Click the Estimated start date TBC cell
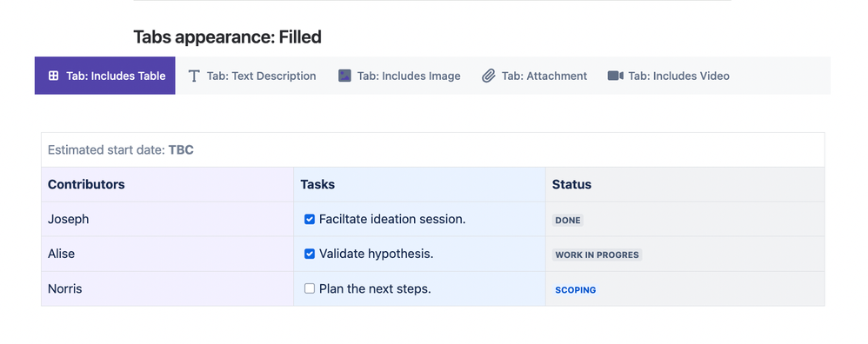The width and height of the screenshot is (868, 344). pos(433,150)
